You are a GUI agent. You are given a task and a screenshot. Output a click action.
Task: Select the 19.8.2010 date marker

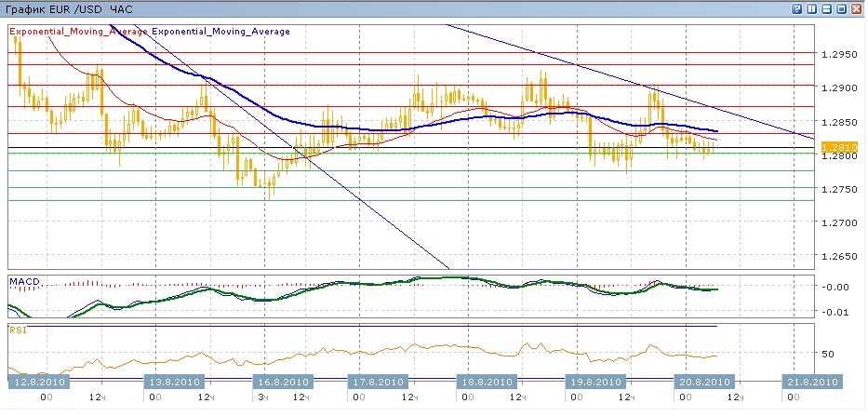[594, 382]
